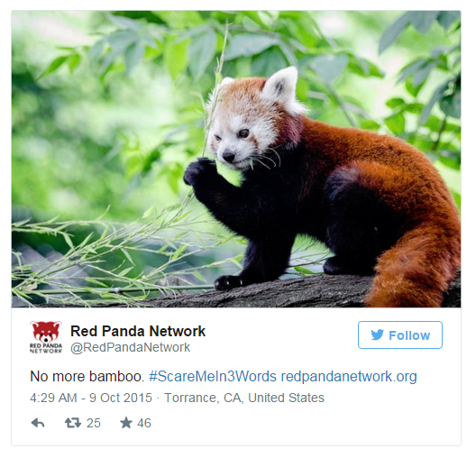476x458 pixels.
Task: Open the Red Panda Network display name
Action: (x=138, y=331)
